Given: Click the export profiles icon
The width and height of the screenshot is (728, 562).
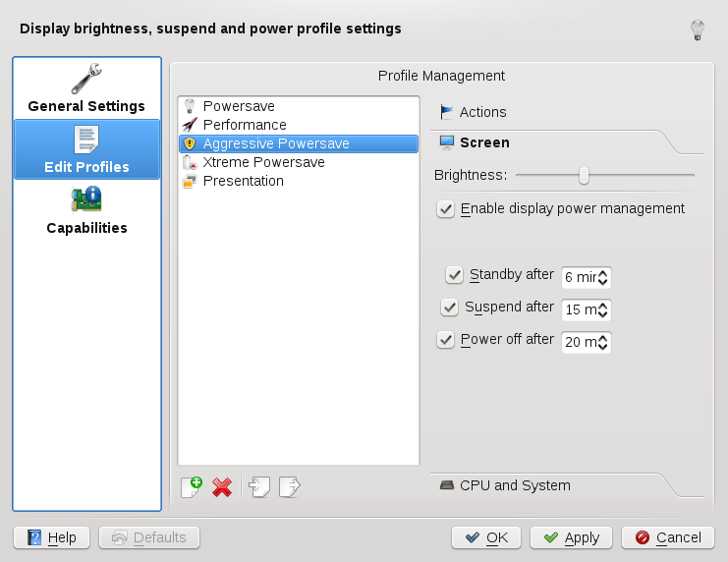Looking at the screenshot, I should click(290, 486).
